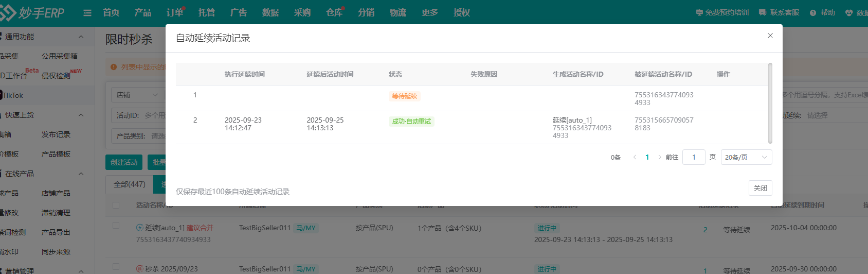The width and height of the screenshot is (868, 274).
Task: Click the 联系客服 chat icon
Action: 763,13
